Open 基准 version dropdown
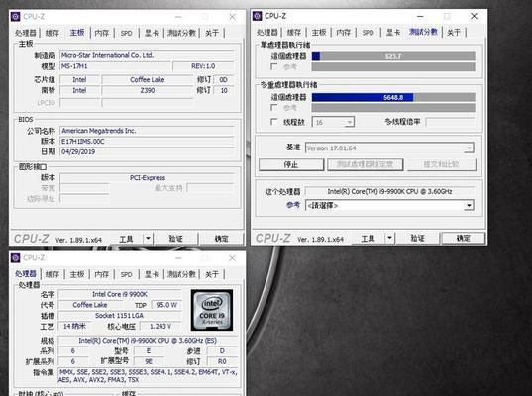The width and height of the screenshot is (532, 396). [x=389, y=148]
